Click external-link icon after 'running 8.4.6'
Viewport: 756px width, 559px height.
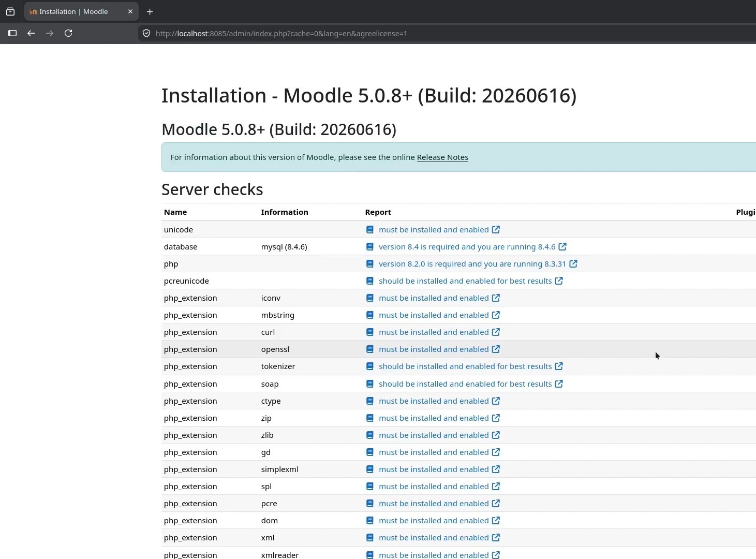562,247
